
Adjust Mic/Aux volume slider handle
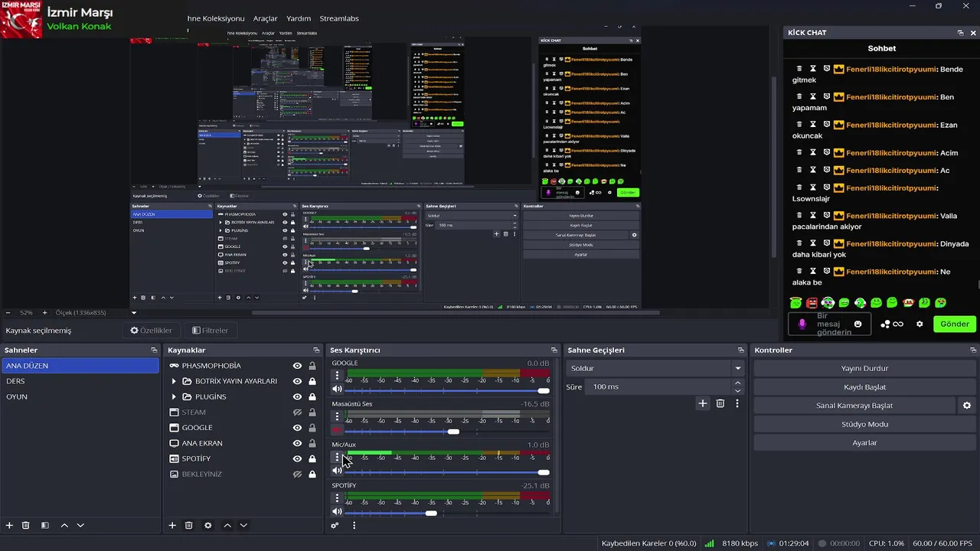coord(544,472)
